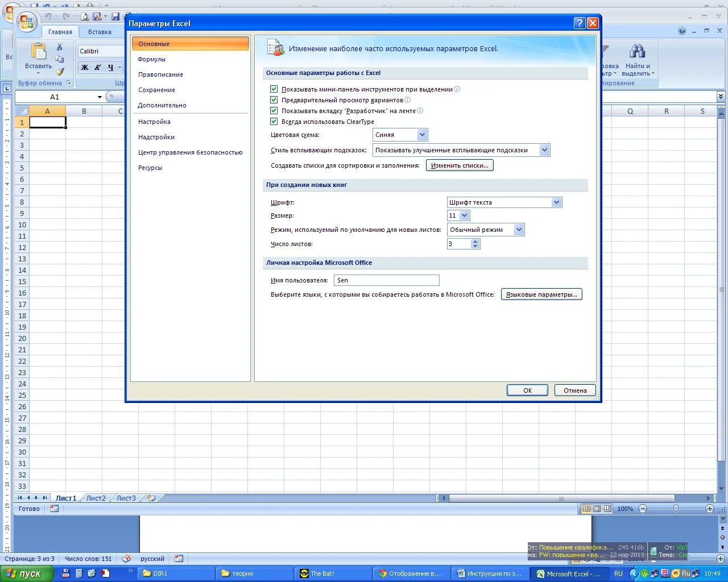Viewport: 728px width, 582px height.
Task: Click the Undo arrow in quick access toolbar
Action: point(48,16)
